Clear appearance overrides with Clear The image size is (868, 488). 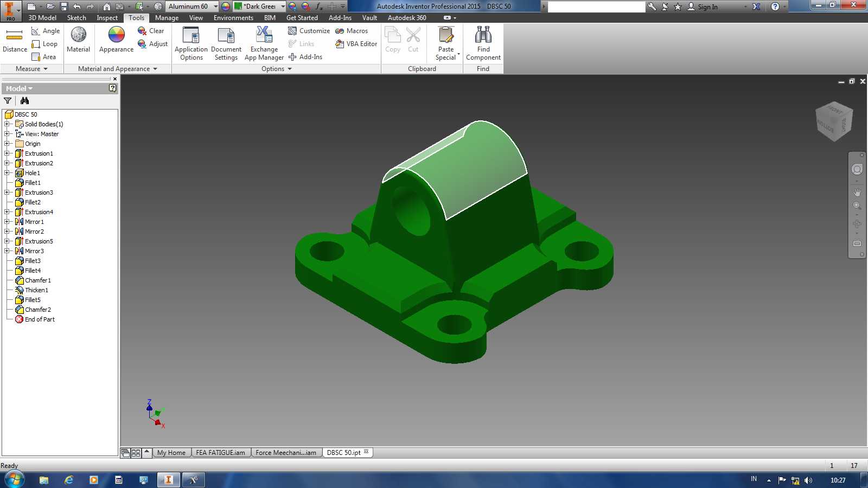pyautogui.click(x=151, y=31)
